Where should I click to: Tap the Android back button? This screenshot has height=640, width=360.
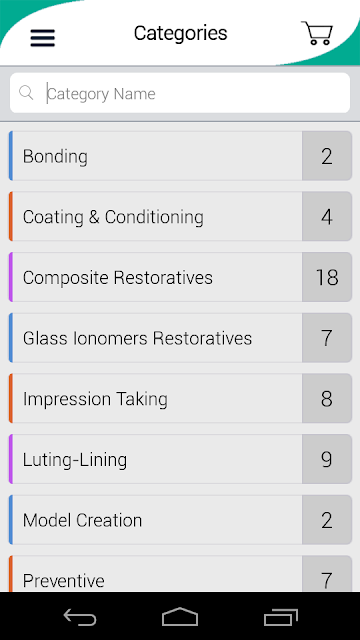pos(80,617)
